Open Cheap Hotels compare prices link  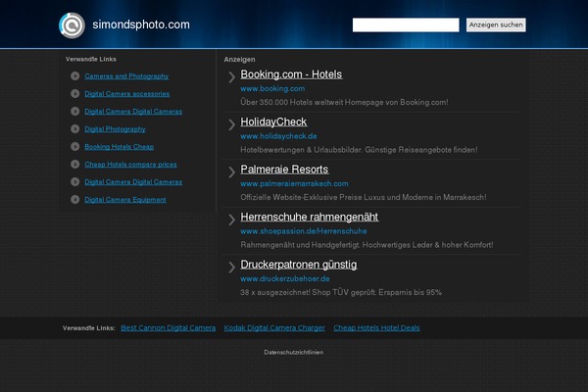click(x=130, y=165)
